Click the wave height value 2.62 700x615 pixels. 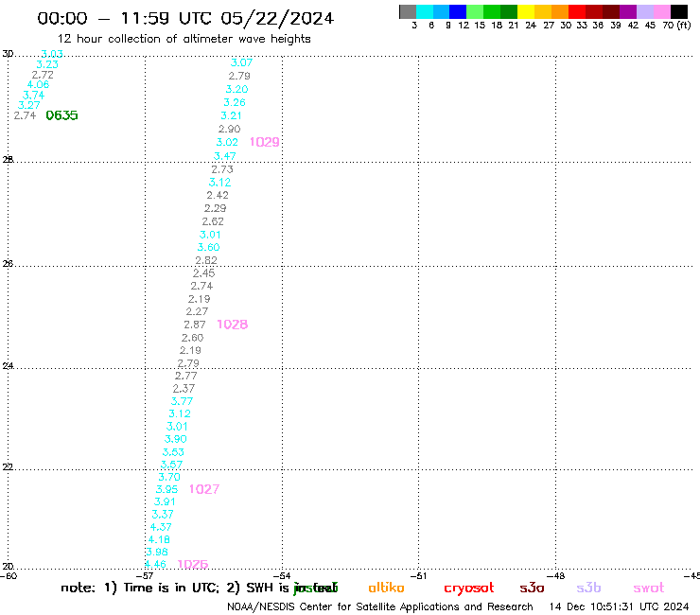click(x=213, y=221)
